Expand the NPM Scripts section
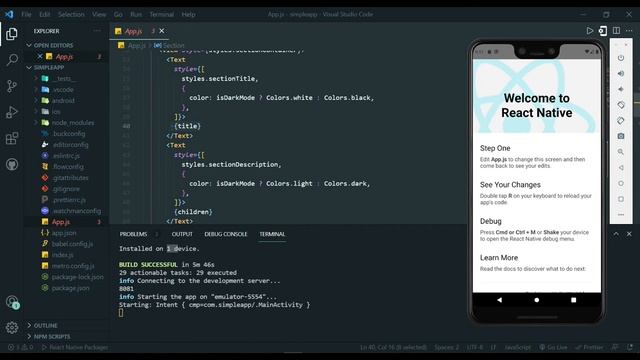This screenshot has width=640, height=360. coord(29,336)
